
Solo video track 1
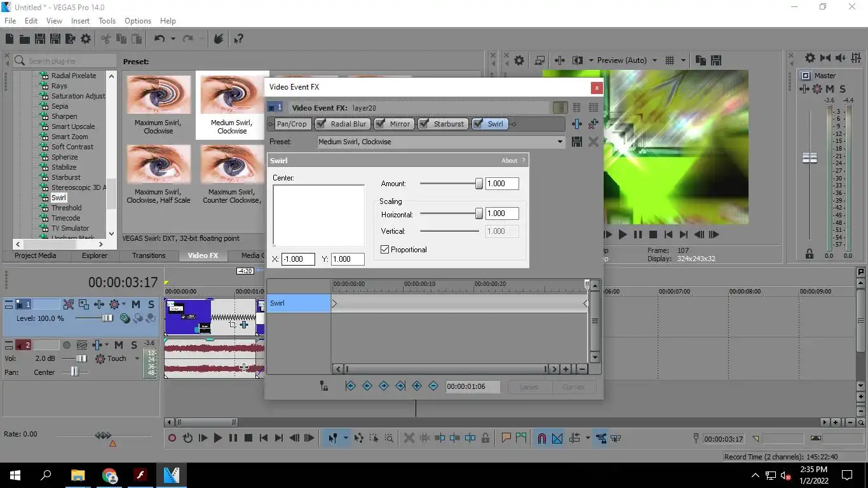tap(151, 304)
